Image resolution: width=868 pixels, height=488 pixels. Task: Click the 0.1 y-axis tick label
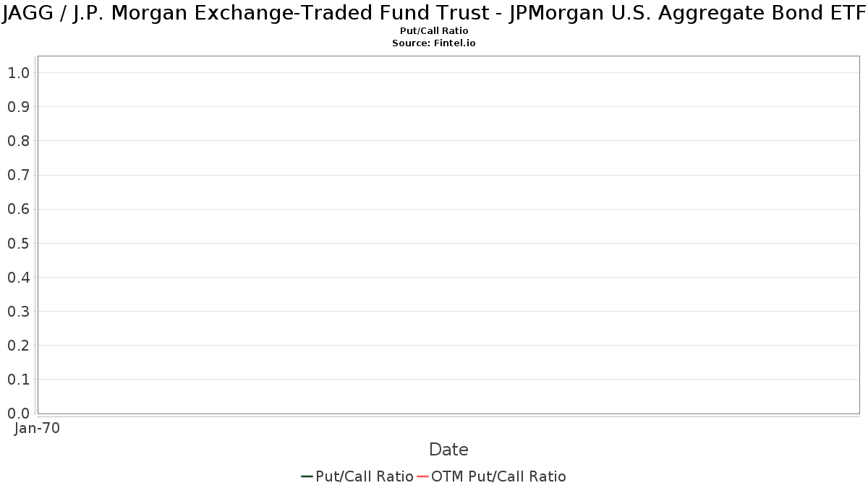click(x=18, y=380)
